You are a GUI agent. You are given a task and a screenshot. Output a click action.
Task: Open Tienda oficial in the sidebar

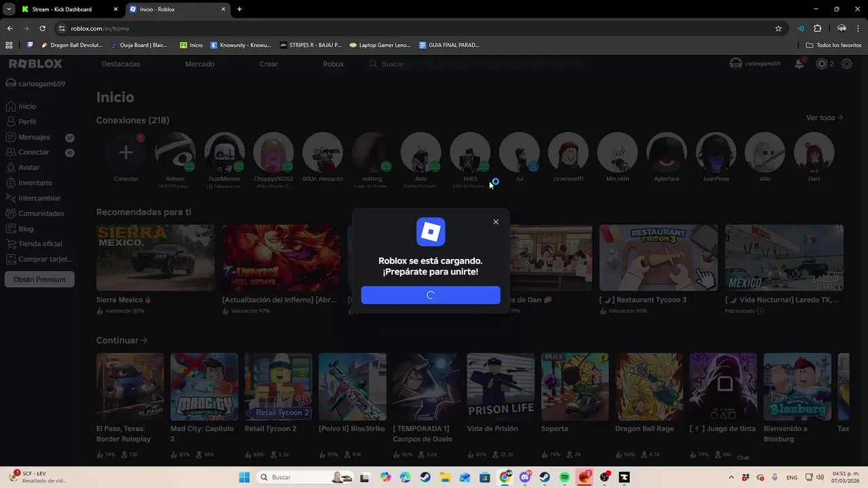(x=40, y=244)
